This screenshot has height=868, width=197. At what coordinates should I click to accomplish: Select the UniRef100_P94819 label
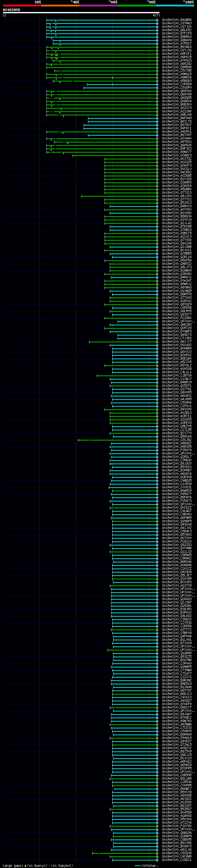point(177,737)
